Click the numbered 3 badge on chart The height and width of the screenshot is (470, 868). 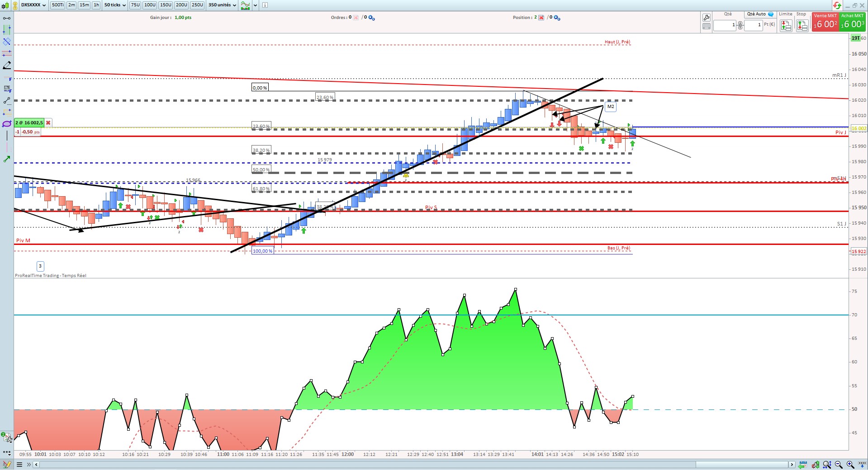pyautogui.click(x=40, y=266)
